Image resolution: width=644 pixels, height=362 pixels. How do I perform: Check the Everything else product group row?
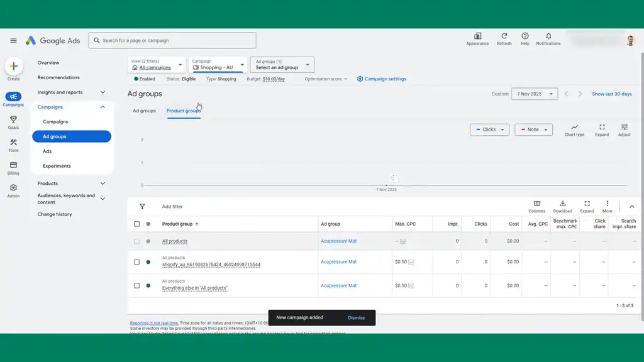[x=137, y=285]
